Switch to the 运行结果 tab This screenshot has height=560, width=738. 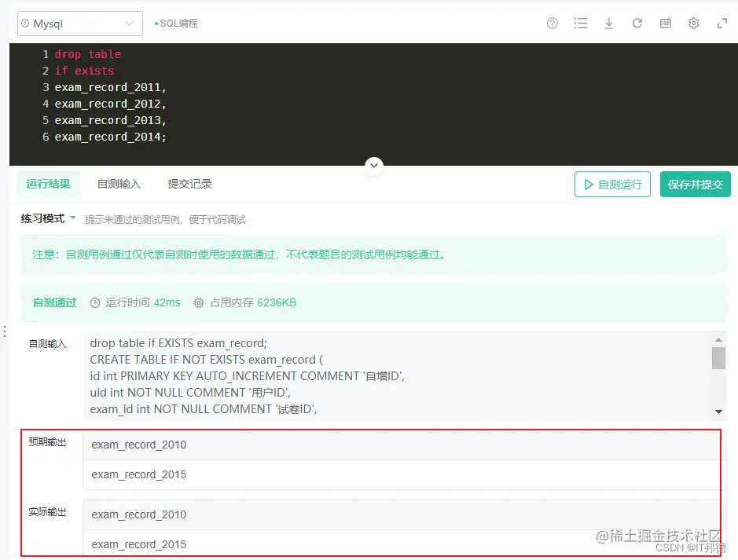coord(49,184)
